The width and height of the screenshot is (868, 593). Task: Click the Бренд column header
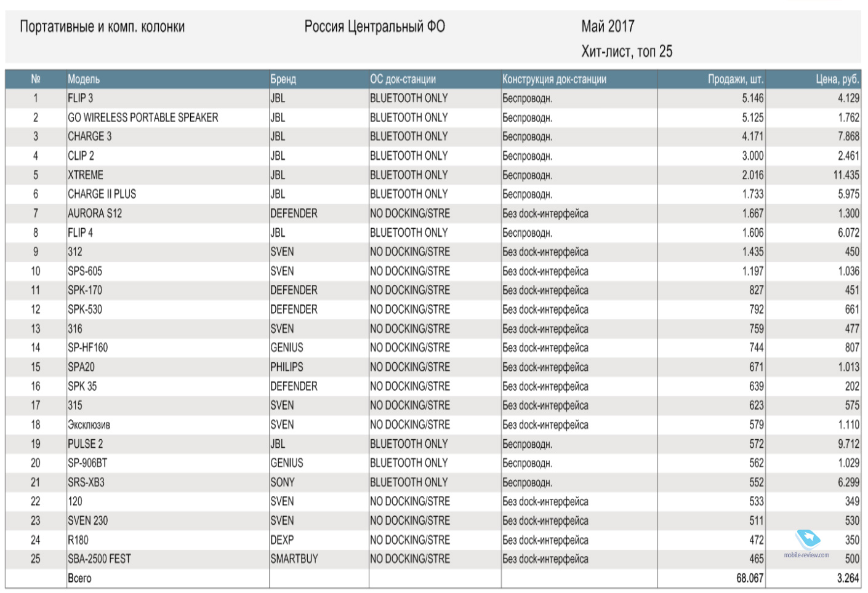tap(283, 79)
